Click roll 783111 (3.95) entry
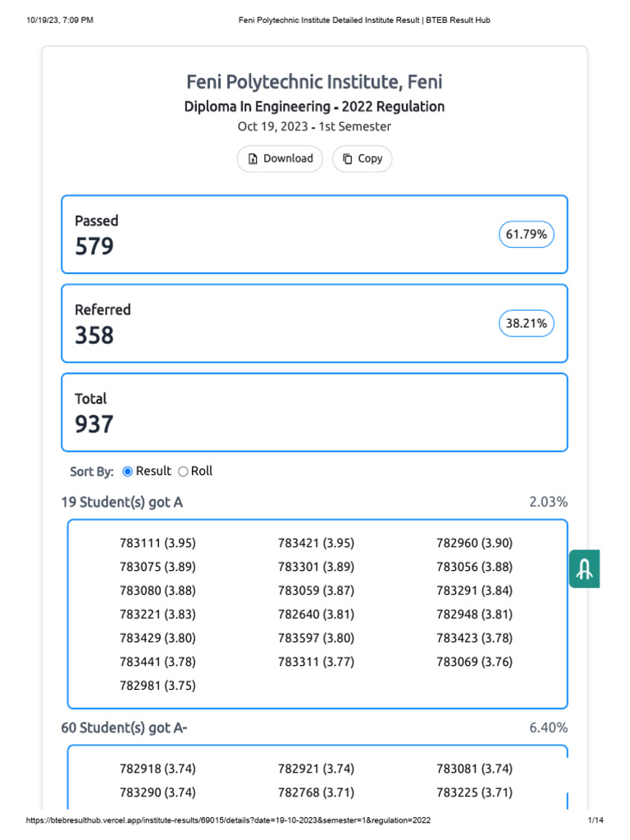Image resolution: width=630 pixels, height=840 pixels. [157, 543]
